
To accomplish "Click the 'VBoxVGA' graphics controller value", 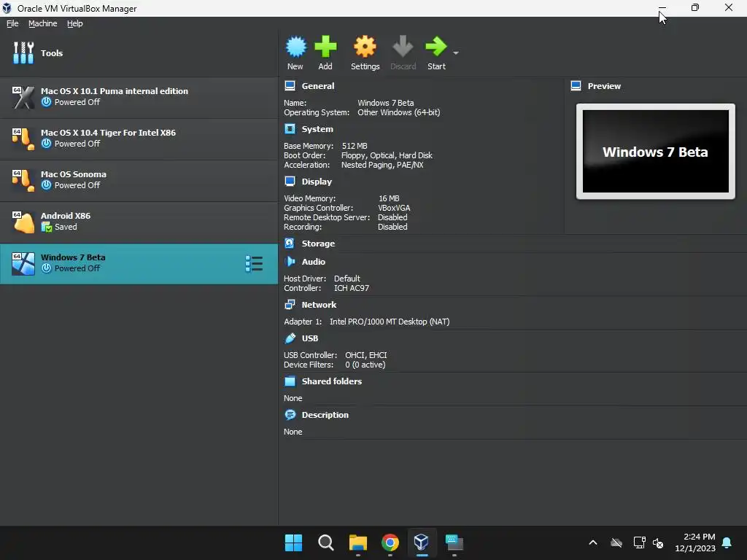I will click(x=394, y=208).
